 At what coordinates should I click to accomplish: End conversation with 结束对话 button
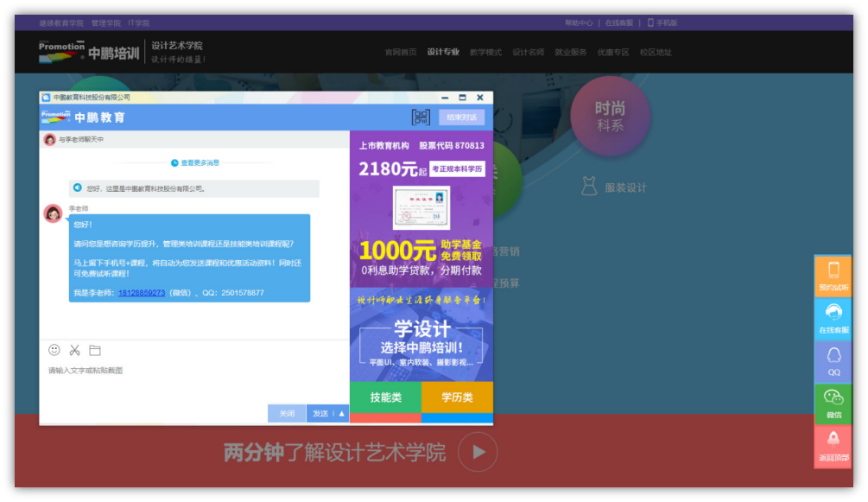[x=462, y=118]
